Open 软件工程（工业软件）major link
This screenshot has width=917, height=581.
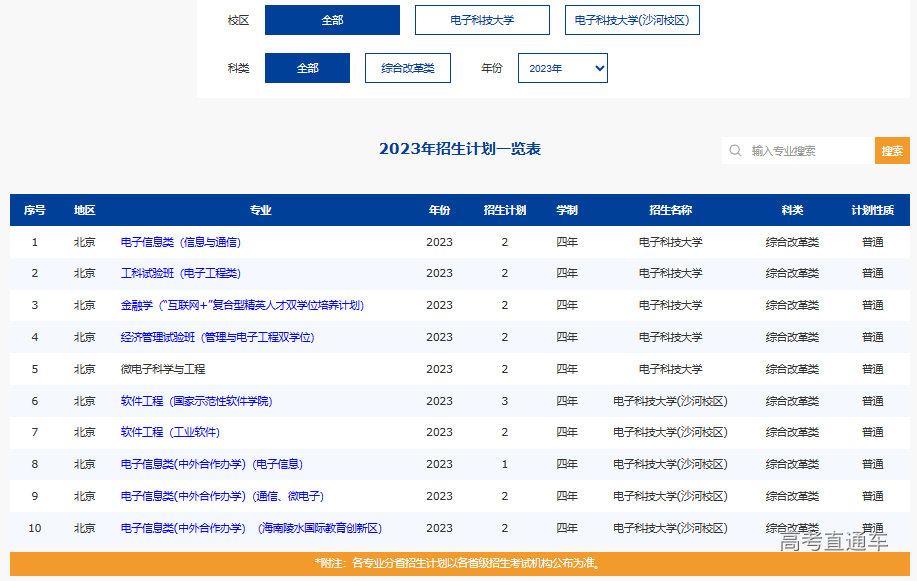170,432
